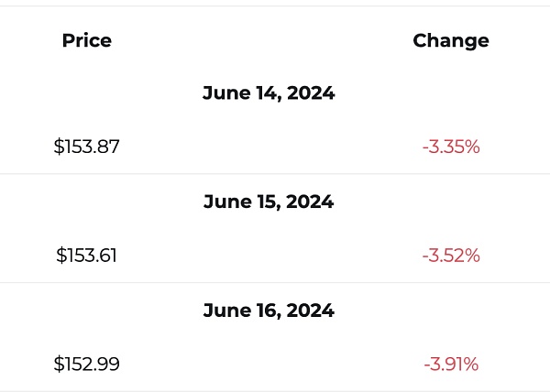The height and width of the screenshot is (392, 550).
Task: Pick the smallest percentage drop in red
Action: point(451,147)
